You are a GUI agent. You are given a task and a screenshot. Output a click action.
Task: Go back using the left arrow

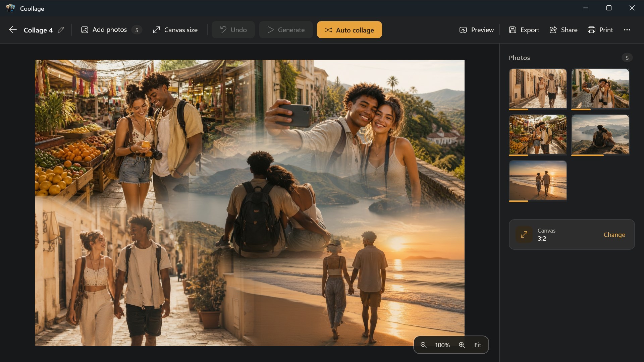13,30
